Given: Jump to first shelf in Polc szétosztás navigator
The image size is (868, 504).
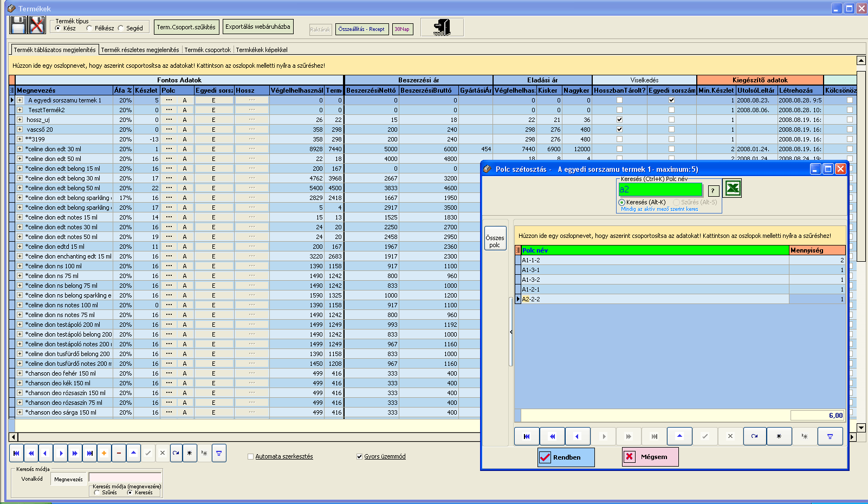Looking at the screenshot, I should tap(527, 436).
